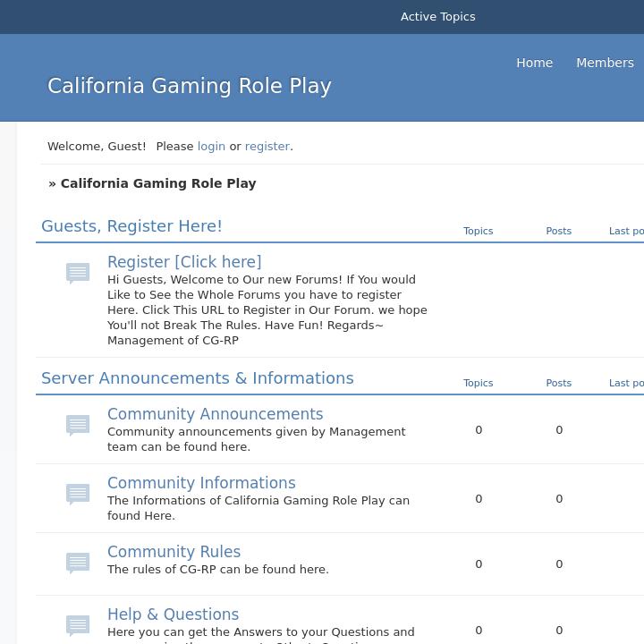This screenshot has height=644, width=644.
Task: Click the Community Informations board icon
Action: (x=78, y=494)
